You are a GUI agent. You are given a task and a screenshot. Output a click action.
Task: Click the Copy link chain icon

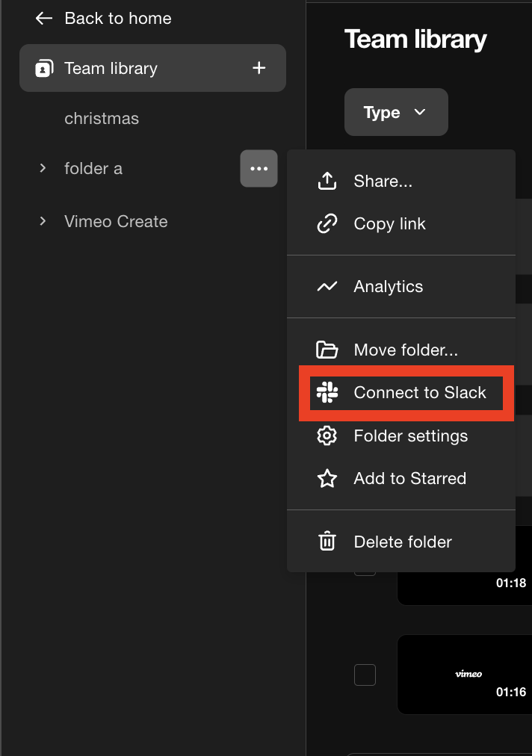tap(327, 223)
